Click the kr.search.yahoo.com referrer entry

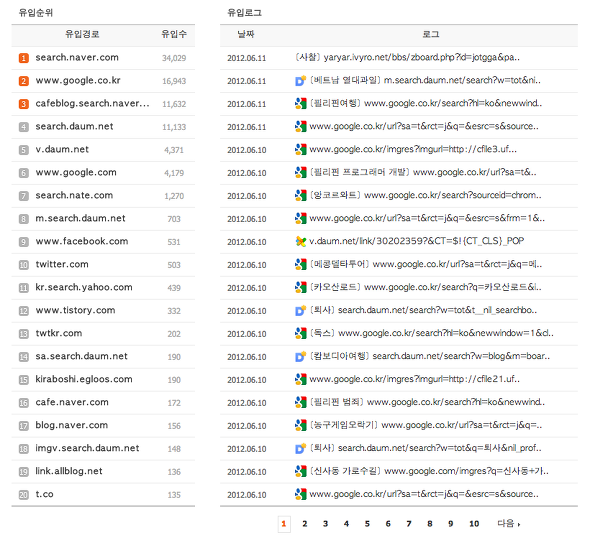(84, 287)
